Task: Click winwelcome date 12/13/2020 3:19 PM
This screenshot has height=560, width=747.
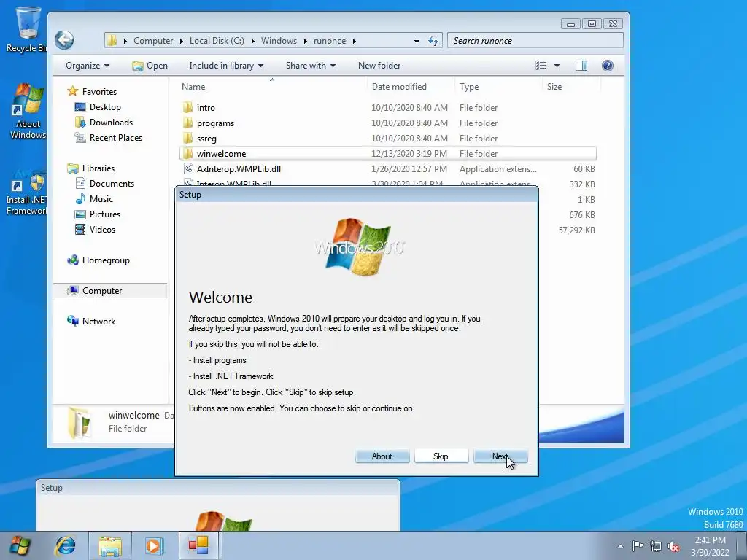Action: [409, 154]
